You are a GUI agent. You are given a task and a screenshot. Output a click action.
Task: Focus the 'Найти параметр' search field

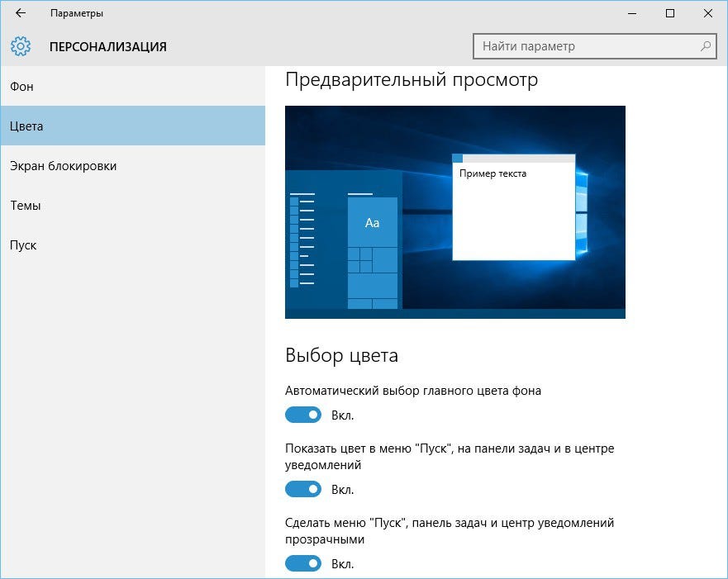(x=594, y=46)
